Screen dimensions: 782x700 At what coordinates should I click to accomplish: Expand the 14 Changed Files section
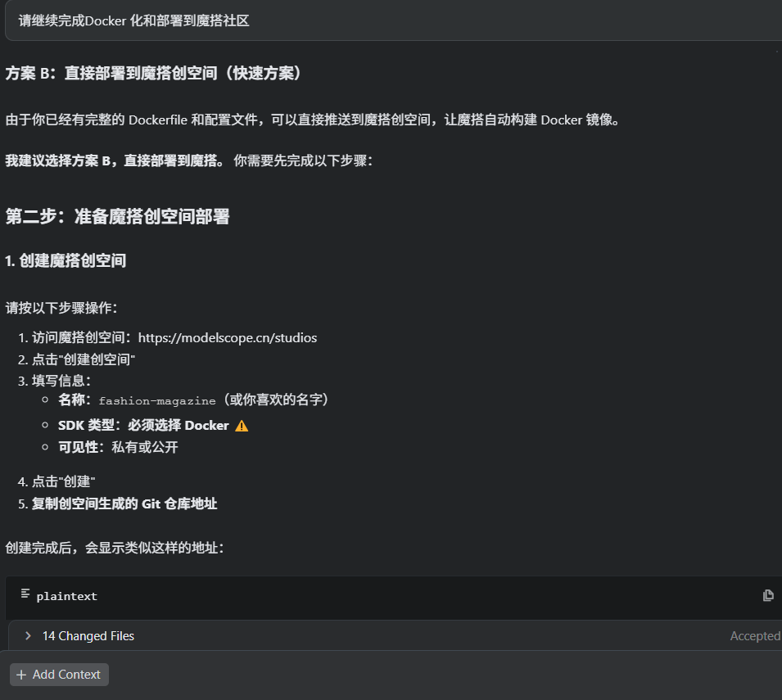pyautogui.click(x=88, y=635)
